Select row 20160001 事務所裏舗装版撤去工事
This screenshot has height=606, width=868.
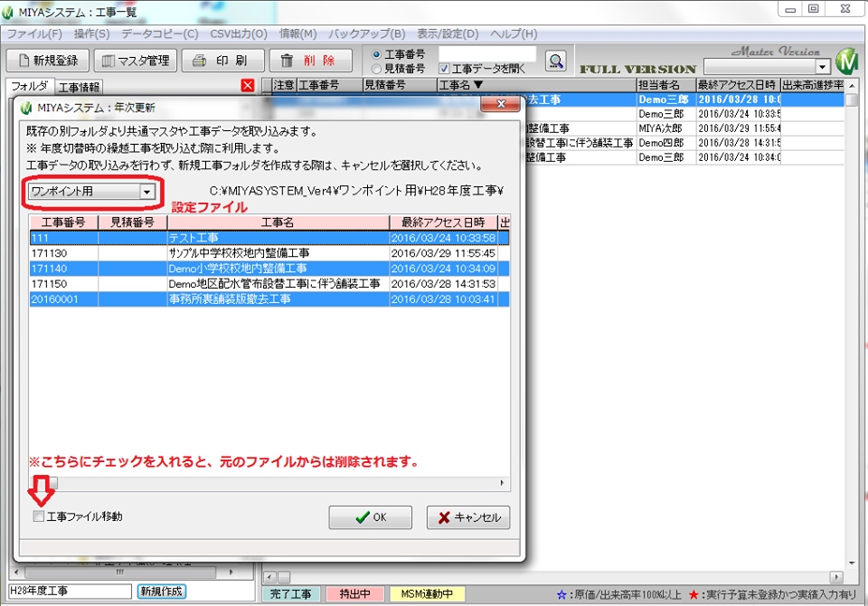point(269,299)
